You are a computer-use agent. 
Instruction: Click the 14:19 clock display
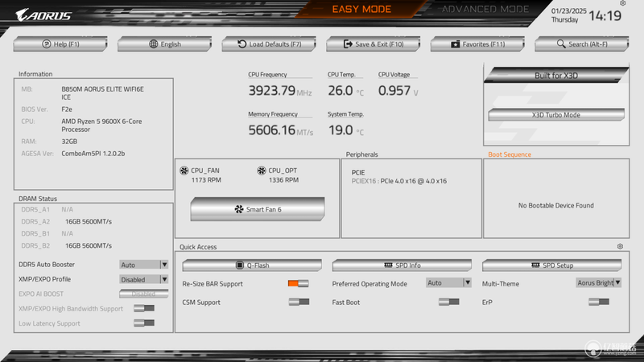pyautogui.click(x=605, y=15)
